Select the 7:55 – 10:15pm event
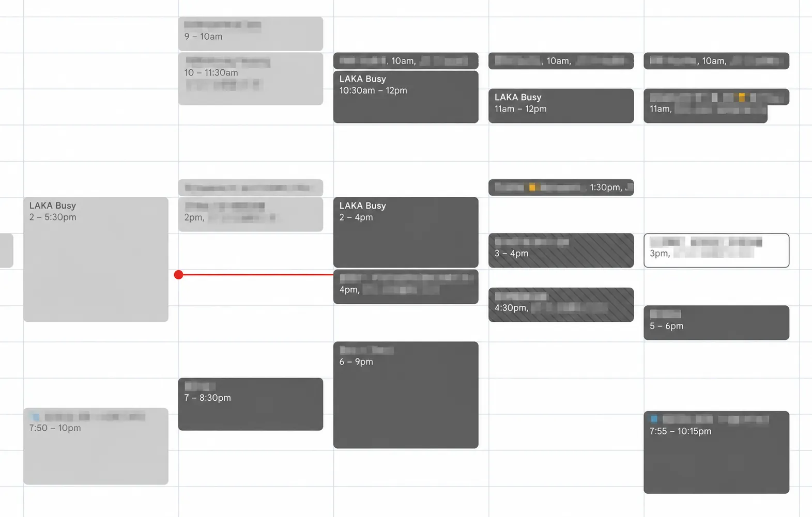This screenshot has height=517, width=812. pyautogui.click(x=716, y=452)
